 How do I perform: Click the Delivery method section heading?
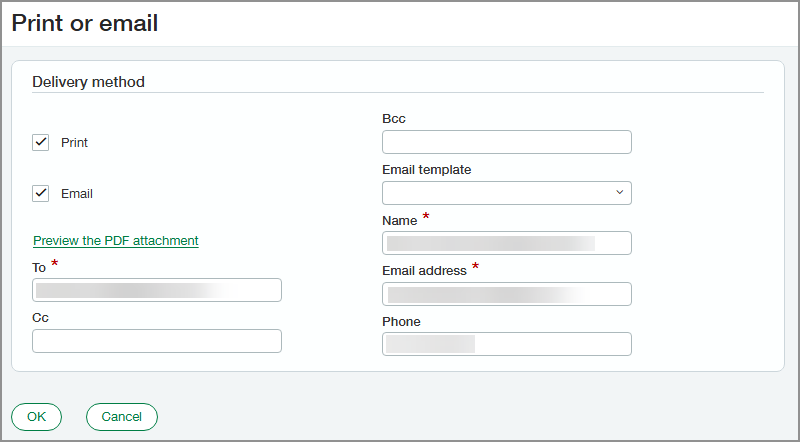pyautogui.click(x=88, y=82)
